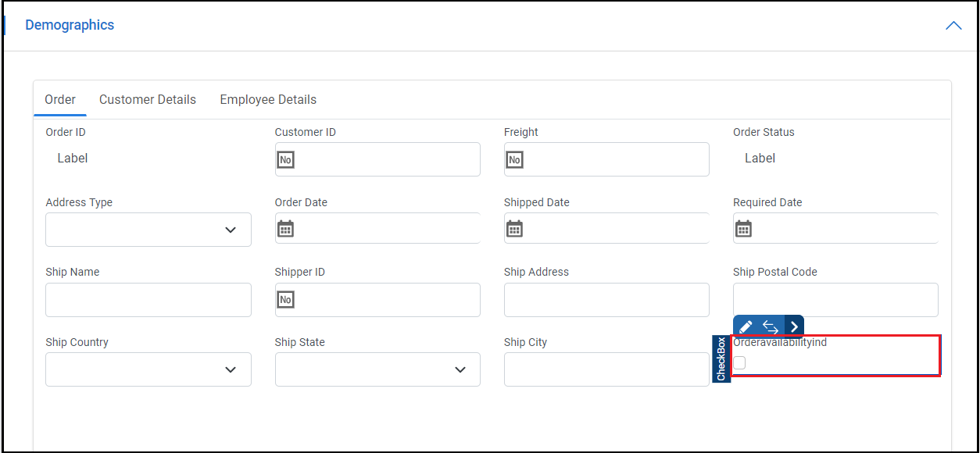This screenshot has height=453, width=980.
Task: Click the vertical CheckBox widget label
Action: click(721, 359)
